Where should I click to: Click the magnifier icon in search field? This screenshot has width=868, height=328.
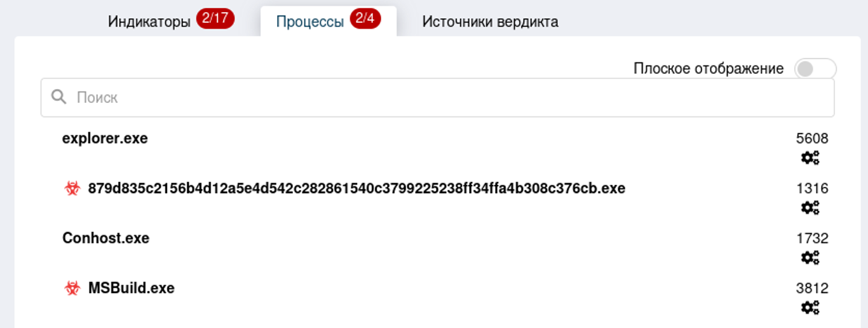[59, 97]
